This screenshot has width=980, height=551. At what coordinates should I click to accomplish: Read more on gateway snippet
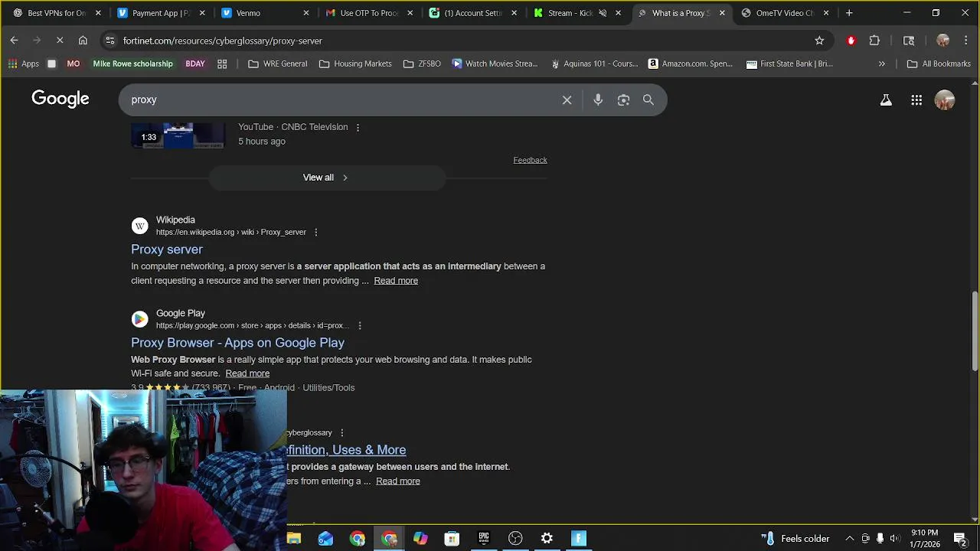point(398,481)
